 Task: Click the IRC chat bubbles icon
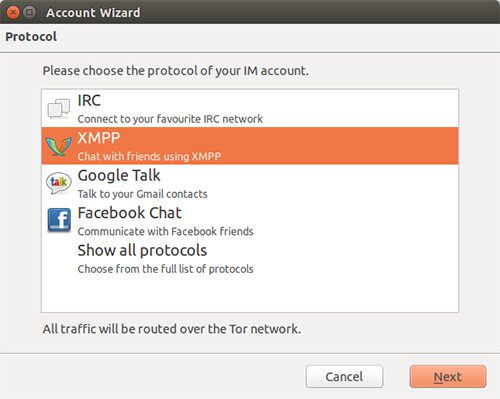pos(59,108)
